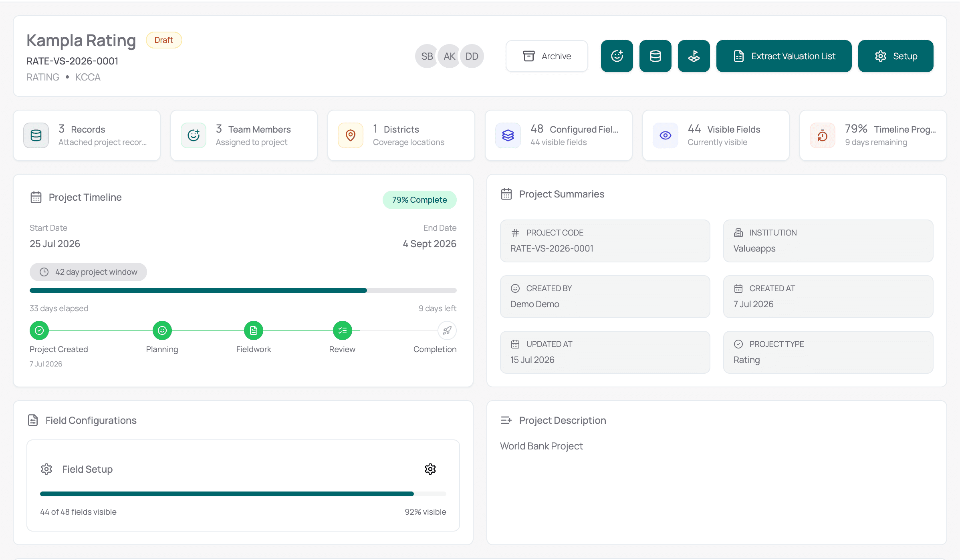Viewport: 960px width, 560px height.
Task: Click the Configured Fields layers icon
Action: coord(508,135)
